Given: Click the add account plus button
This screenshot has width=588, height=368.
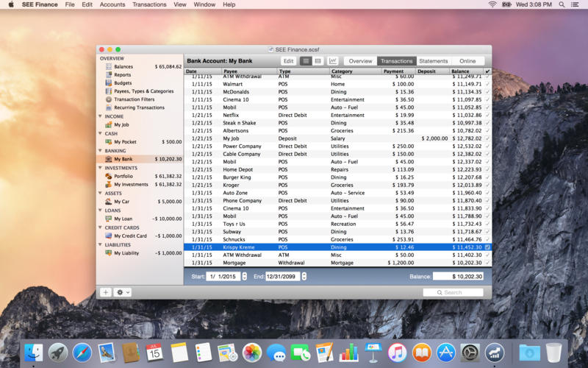Looking at the screenshot, I should pos(106,292).
